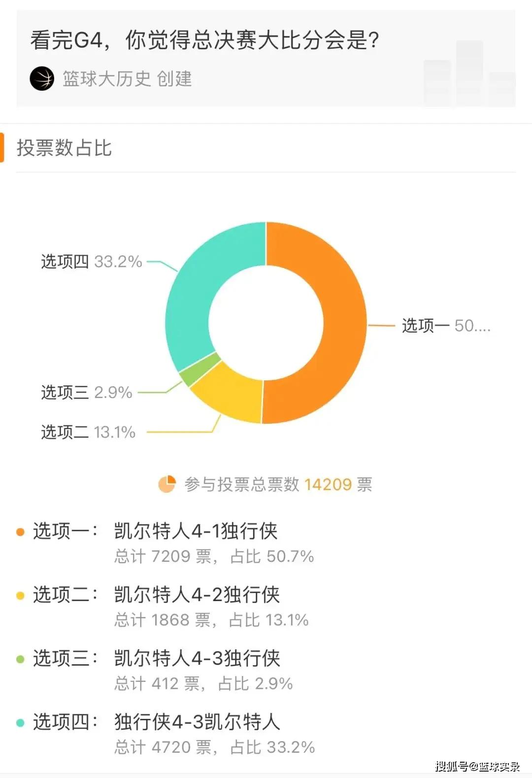Screen dimensions: 532x778
Task: Click the yellow bullet dot for 选项二
Action: 20,596
